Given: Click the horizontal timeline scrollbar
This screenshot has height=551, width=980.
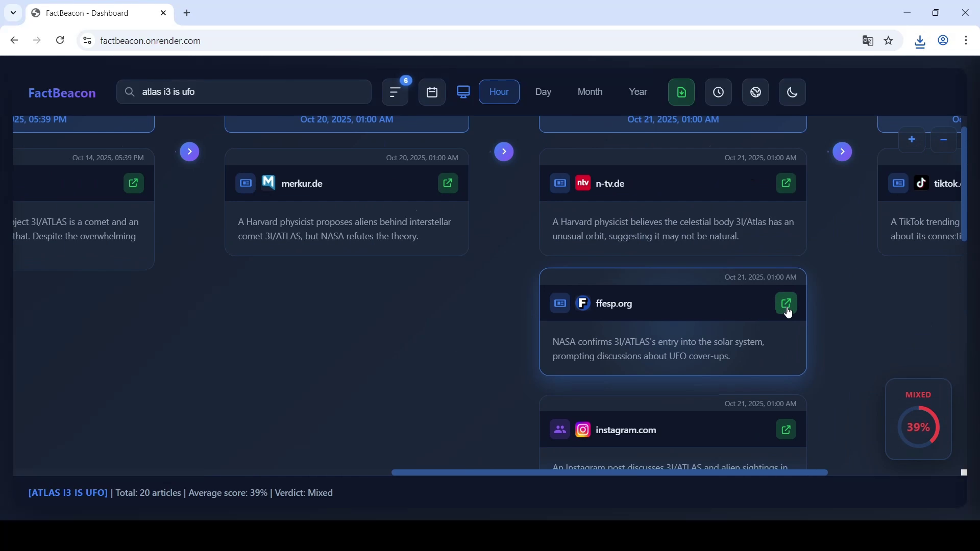Looking at the screenshot, I should 609,473.
